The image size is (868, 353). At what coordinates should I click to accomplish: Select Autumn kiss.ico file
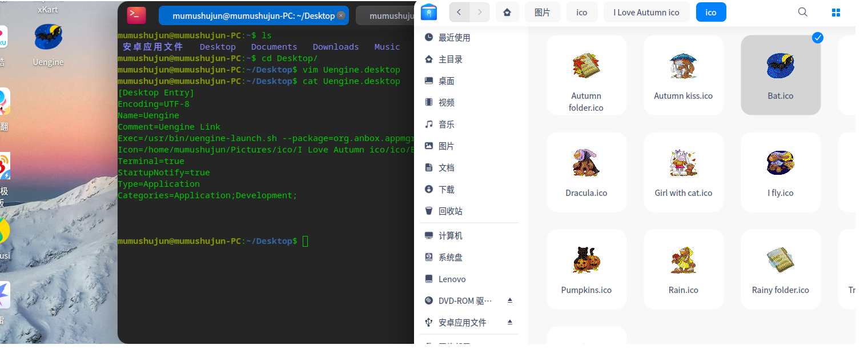tap(684, 75)
